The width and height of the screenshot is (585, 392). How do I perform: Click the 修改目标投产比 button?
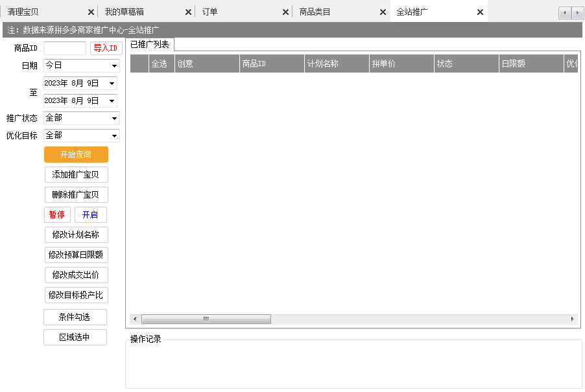[x=76, y=295]
